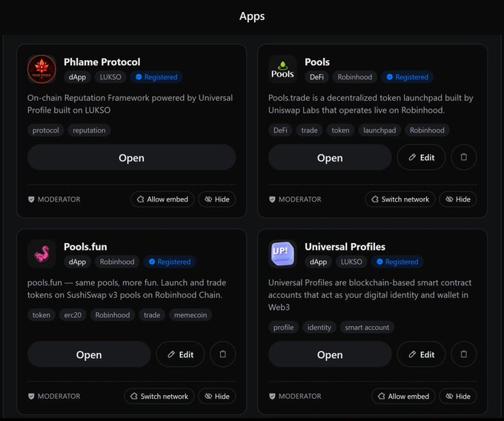
Task: Click the trade tag on Pools.fun card
Action: coord(152,315)
